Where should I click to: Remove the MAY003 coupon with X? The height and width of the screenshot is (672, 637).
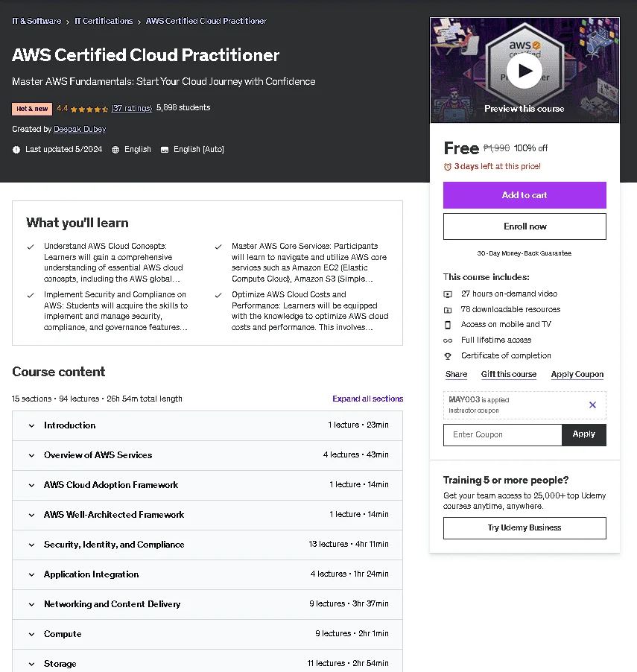(592, 405)
